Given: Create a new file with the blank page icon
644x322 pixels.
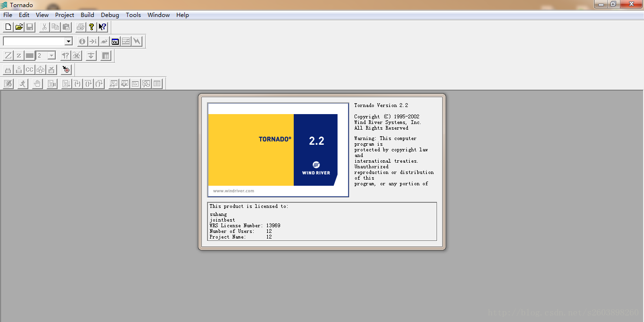Looking at the screenshot, I should [8, 27].
